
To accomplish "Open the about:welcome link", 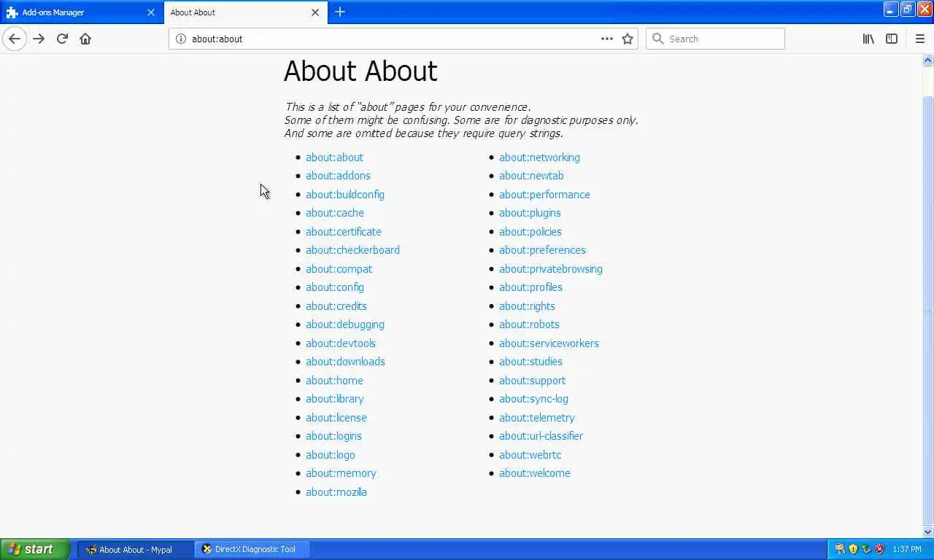I will coord(535,473).
